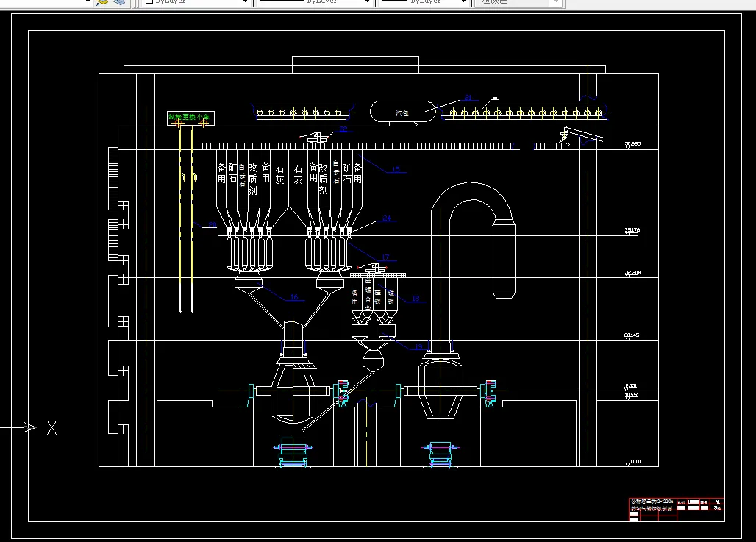
Task: Click callout number 18 beside the alloy bins
Action: (x=416, y=299)
